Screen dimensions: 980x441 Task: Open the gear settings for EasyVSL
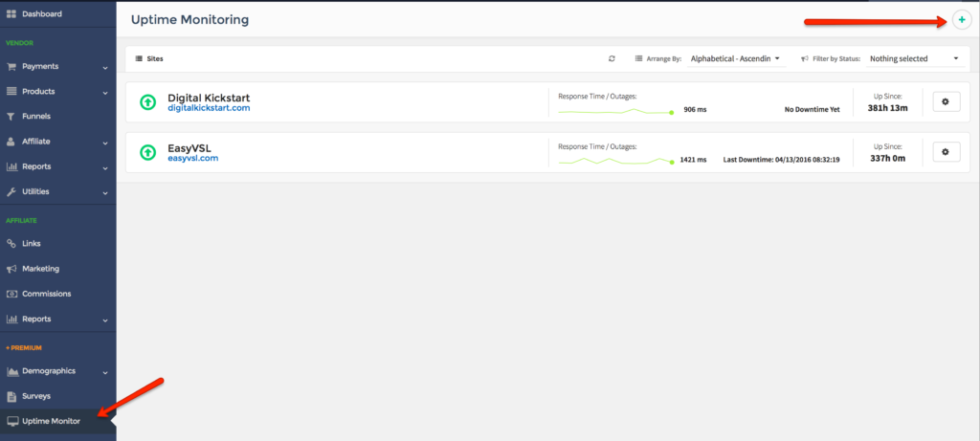point(947,152)
